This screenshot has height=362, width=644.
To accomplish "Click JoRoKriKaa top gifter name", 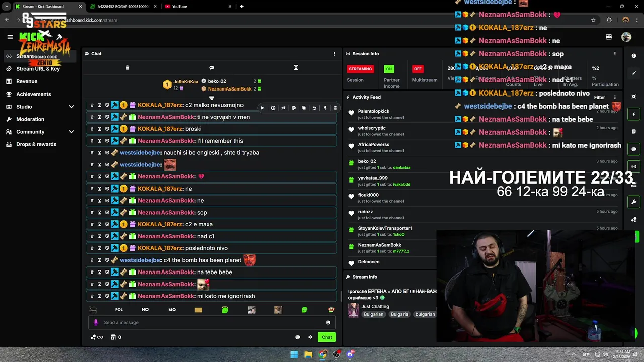I will coord(186,81).
